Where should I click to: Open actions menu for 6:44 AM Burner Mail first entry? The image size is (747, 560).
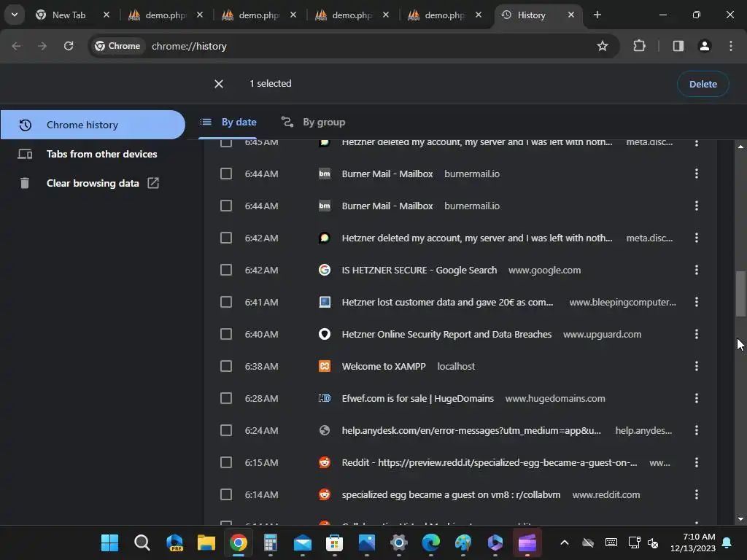pos(697,174)
